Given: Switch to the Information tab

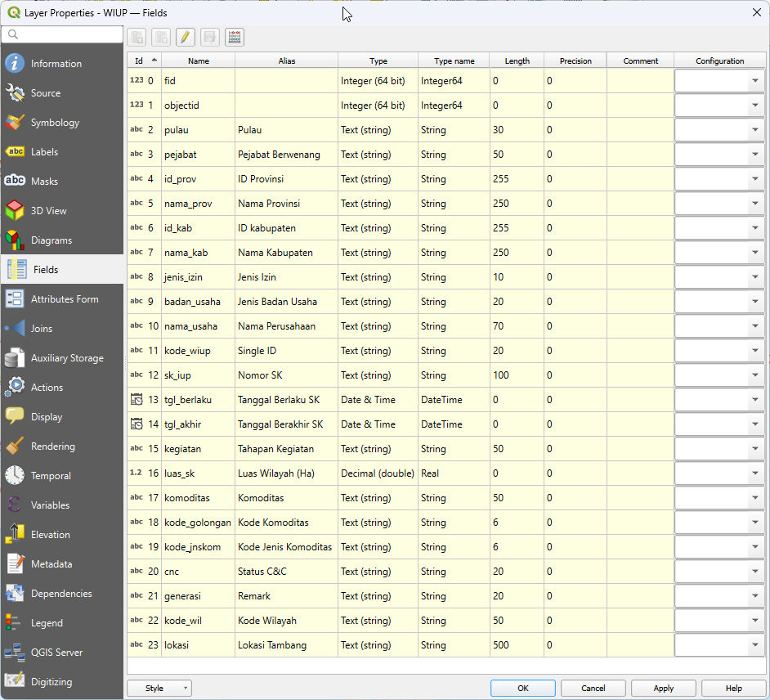Looking at the screenshot, I should (56, 64).
